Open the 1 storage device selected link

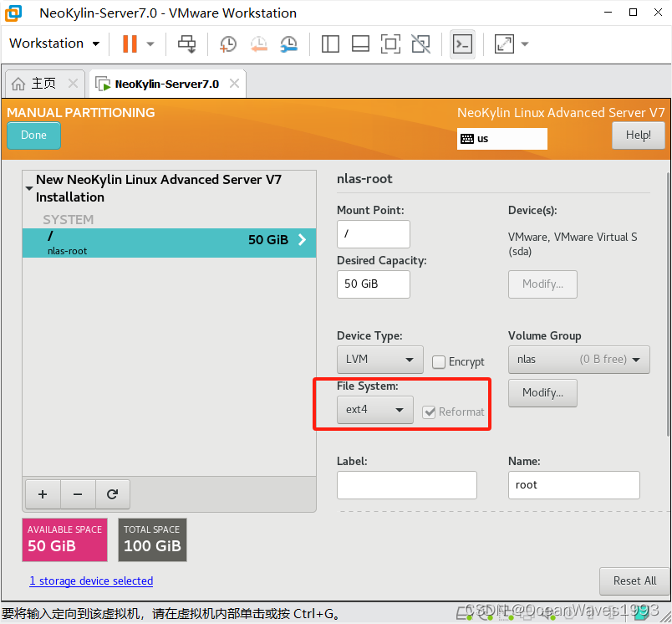coord(91,581)
